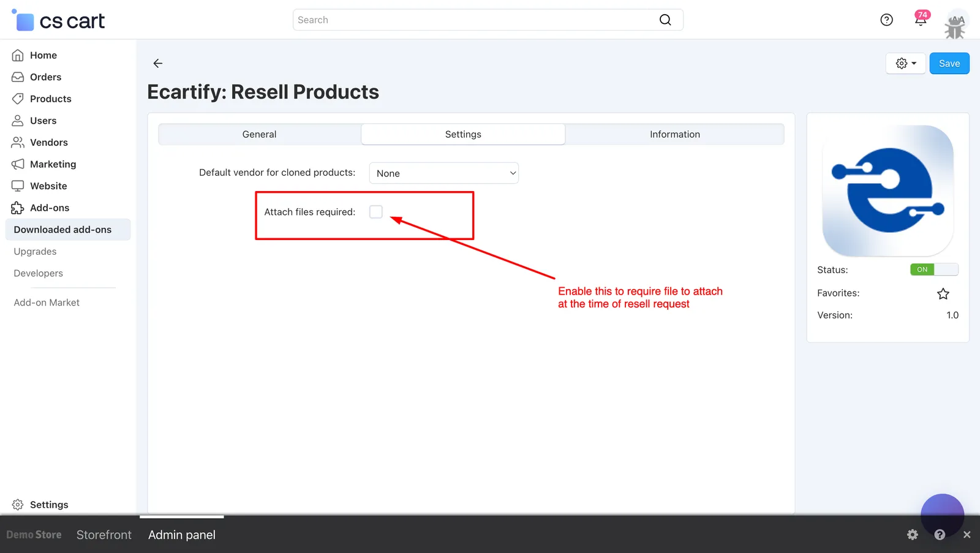This screenshot has width=980, height=553.
Task: Click the version value 1.0
Action: coord(952,315)
